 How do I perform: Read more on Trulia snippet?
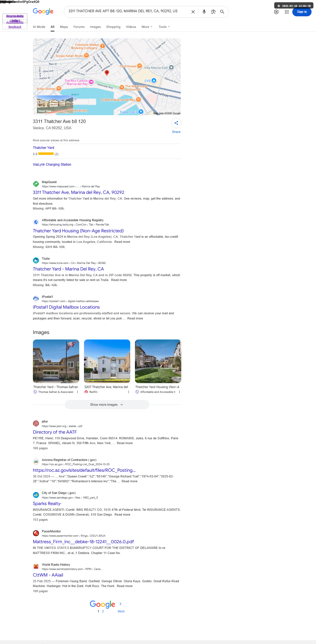[x=119, y=280]
